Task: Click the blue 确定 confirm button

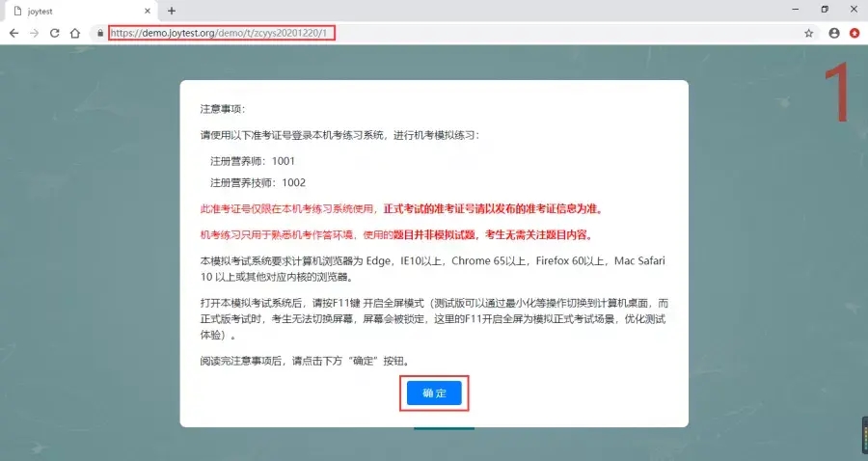Action: click(x=434, y=393)
